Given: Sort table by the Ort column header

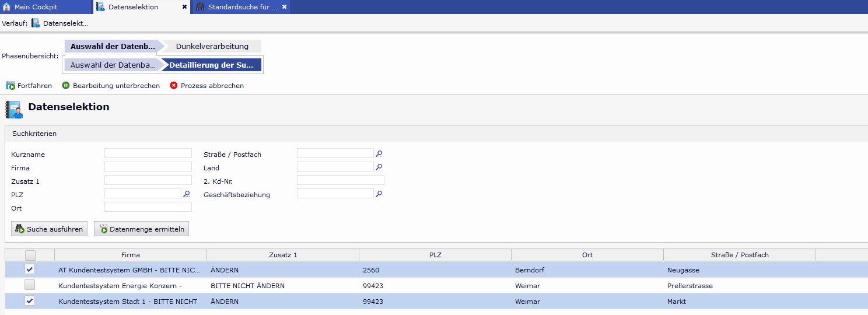Looking at the screenshot, I should 587,255.
